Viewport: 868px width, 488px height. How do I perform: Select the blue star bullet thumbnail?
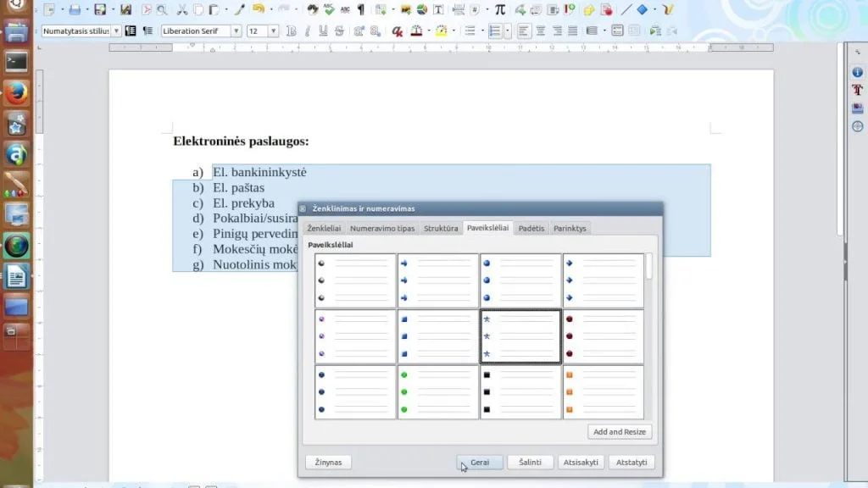(x=520, y=336)
